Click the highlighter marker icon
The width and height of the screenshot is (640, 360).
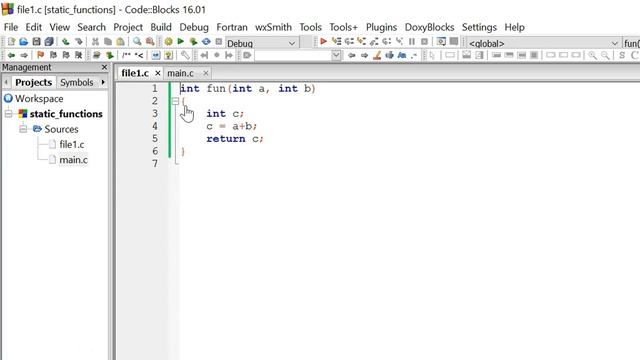point(377,55)
